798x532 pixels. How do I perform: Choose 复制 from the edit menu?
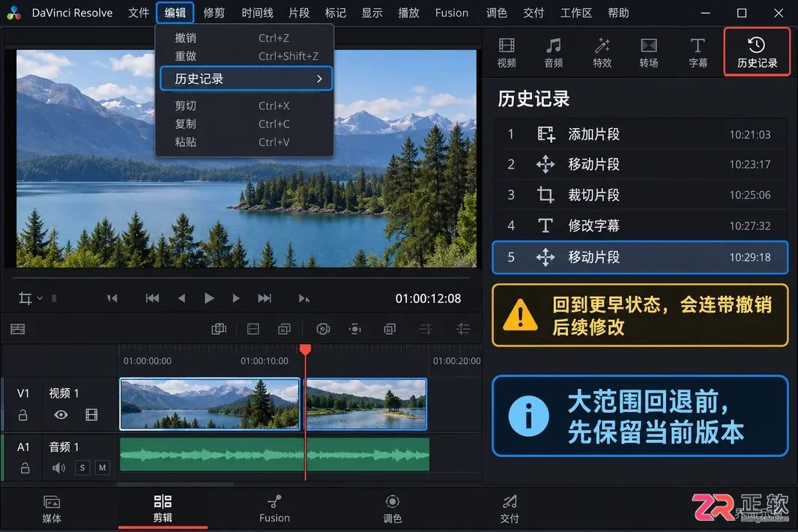click(x=245, y=124)
